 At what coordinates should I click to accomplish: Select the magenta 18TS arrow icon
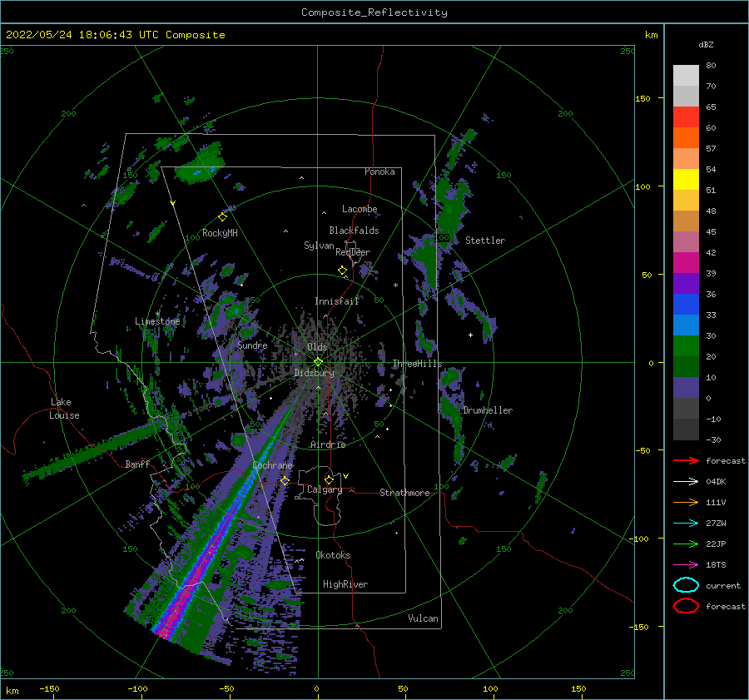(686, 564)
